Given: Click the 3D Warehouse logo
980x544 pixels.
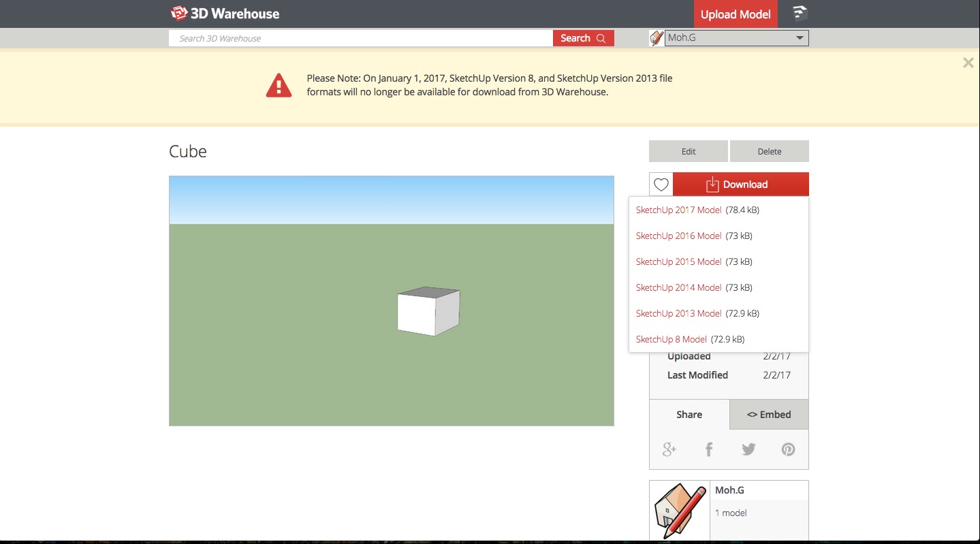Looking at the screenshot, I should [x=225, y=14].
